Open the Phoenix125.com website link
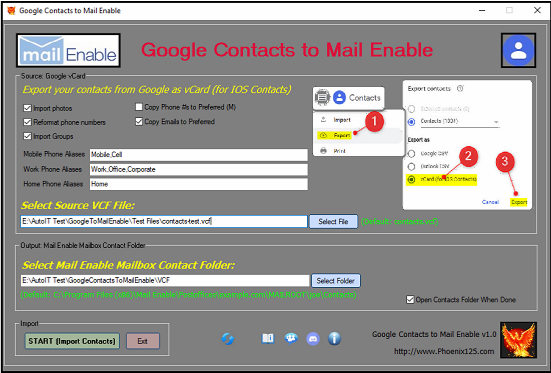 tap(444, 351)
